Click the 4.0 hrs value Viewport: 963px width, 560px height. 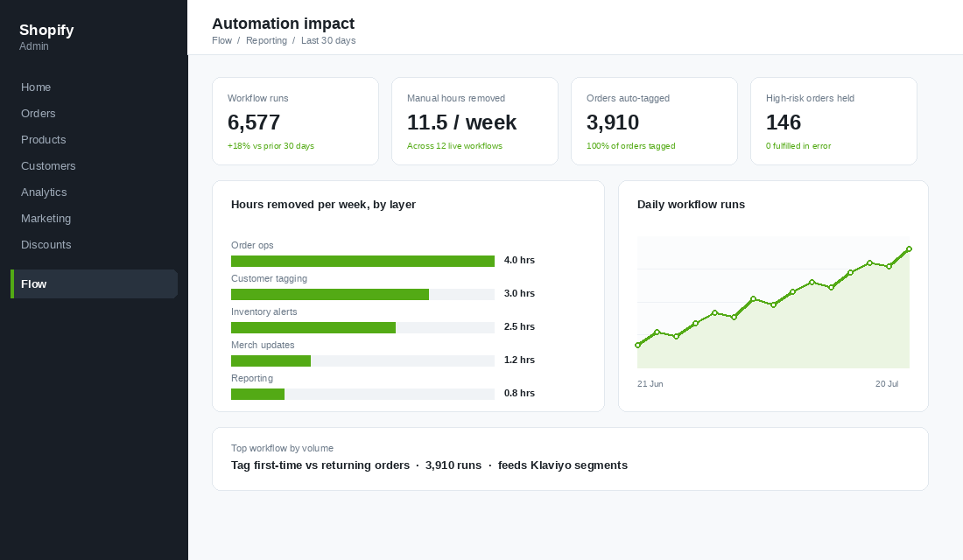[x=519, y=261]
